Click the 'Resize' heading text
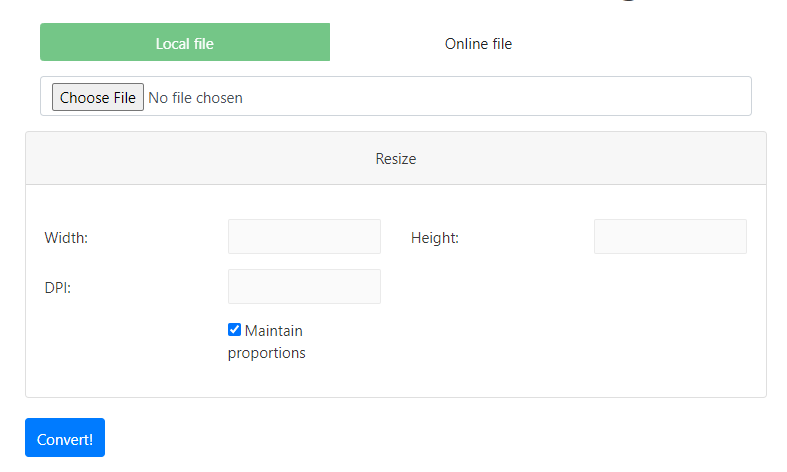Screen dimensions: 787x472 395,159
